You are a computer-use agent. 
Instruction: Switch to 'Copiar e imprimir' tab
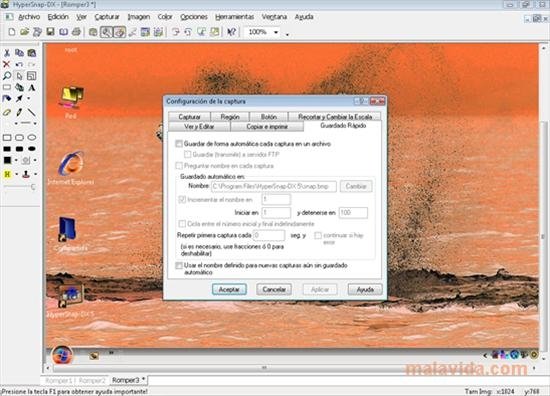tap(267, 127)
